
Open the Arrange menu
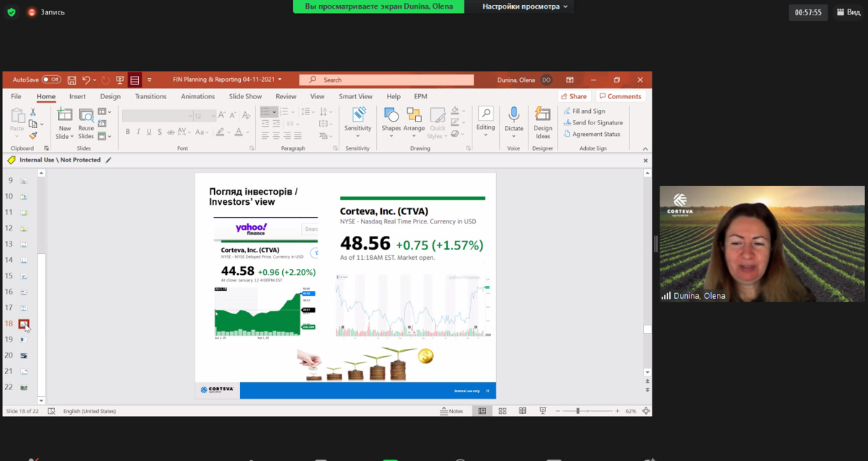click(414, 123)
